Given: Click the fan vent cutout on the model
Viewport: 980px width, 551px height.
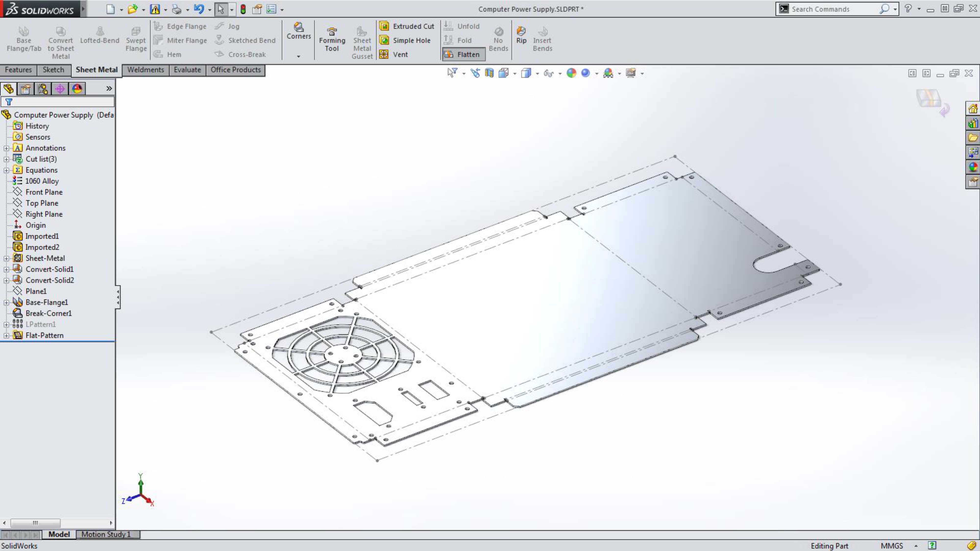Looking at the screenshot, I should click(x=343, y=354).
